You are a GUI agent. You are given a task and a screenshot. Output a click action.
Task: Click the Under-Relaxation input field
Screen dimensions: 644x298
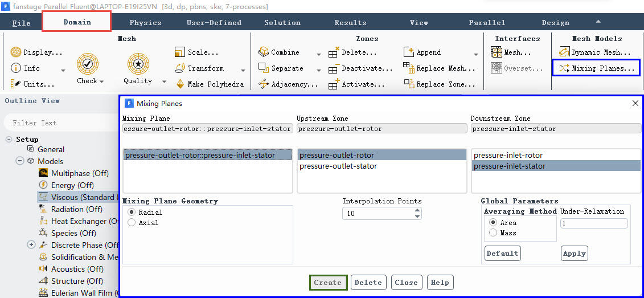pyautogui.click(x=594, y=224)
